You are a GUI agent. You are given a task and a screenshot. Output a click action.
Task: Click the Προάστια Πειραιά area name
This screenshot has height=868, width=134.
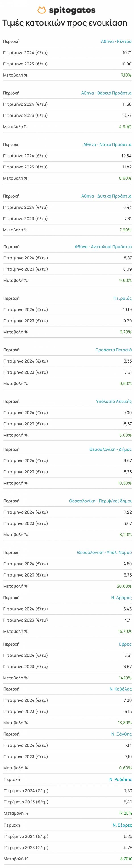click(113, 350)
